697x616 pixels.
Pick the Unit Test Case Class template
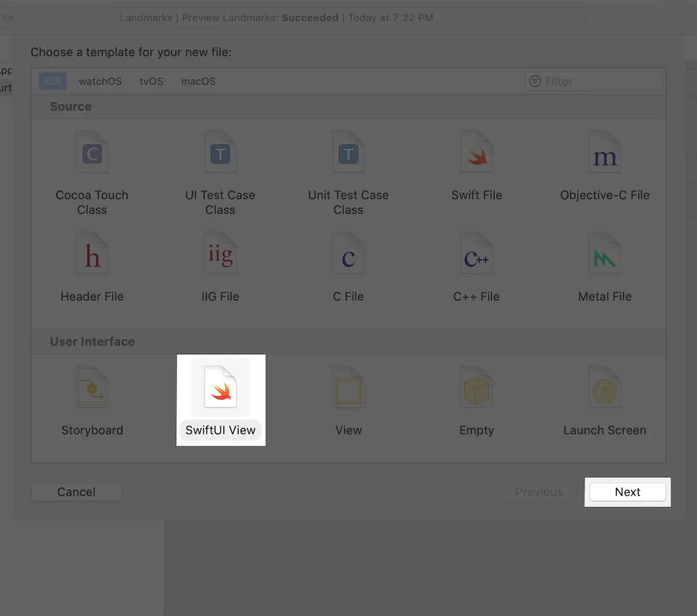click(348, 174)
